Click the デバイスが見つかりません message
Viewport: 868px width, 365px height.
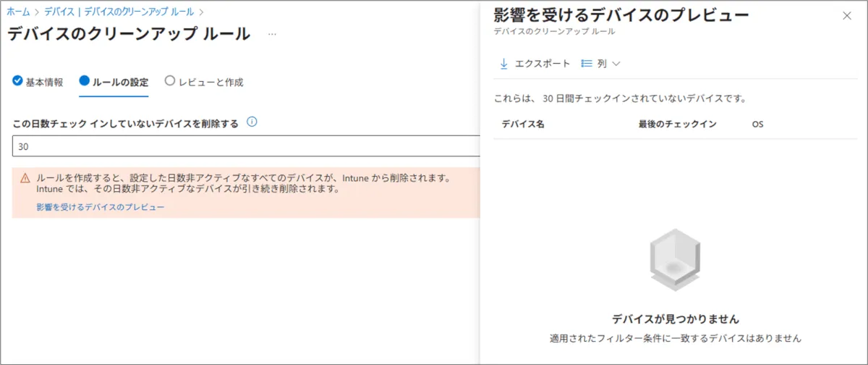676,319
